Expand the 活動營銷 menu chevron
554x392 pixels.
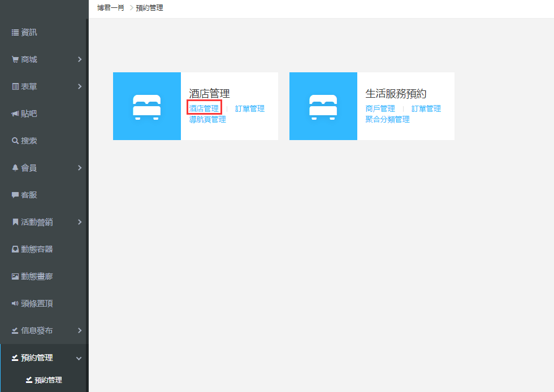click(x=80, y=222)
